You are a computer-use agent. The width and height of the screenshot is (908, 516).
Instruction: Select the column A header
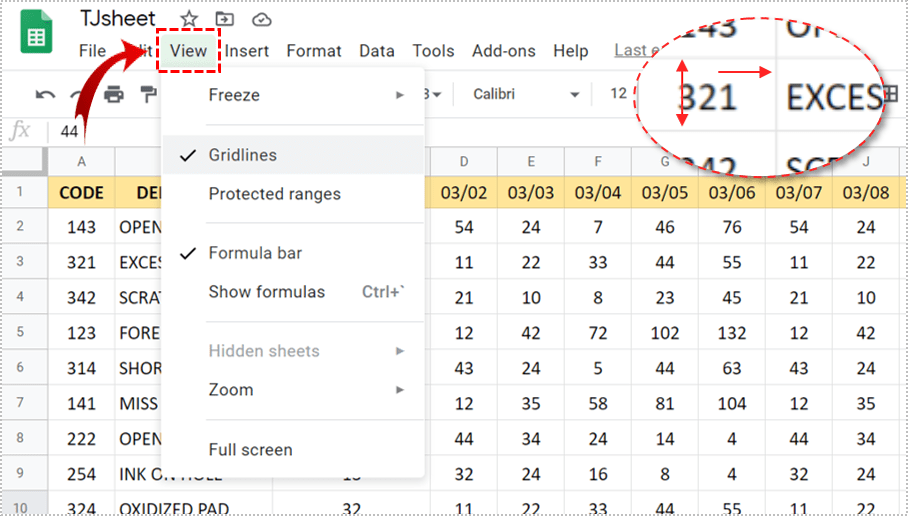click(x=81, y=161)
